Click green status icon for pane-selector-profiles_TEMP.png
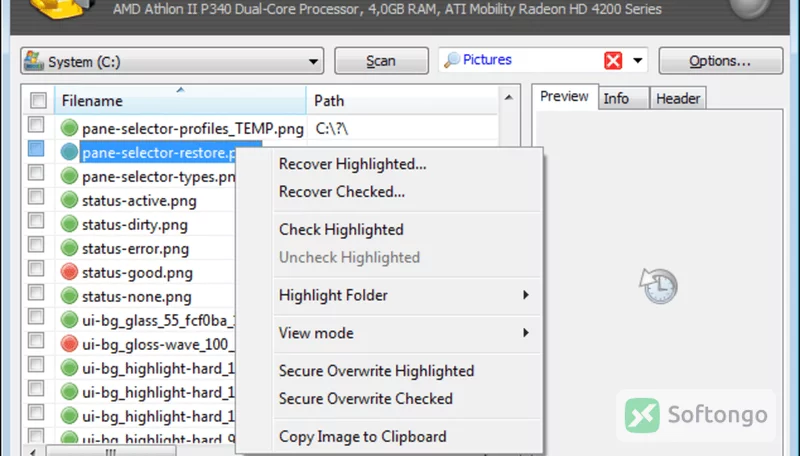 pos(69,128)
